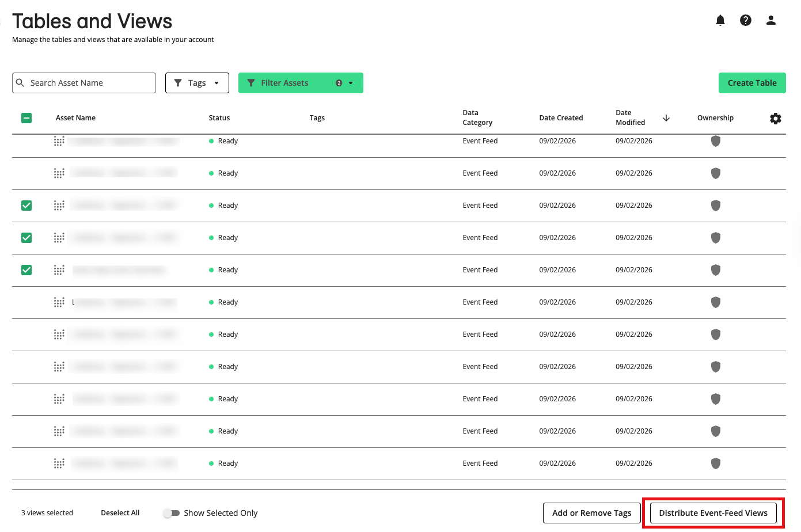
Task: Uncheck the topmost selected row checkbox
Action: [x=26, y=205]
